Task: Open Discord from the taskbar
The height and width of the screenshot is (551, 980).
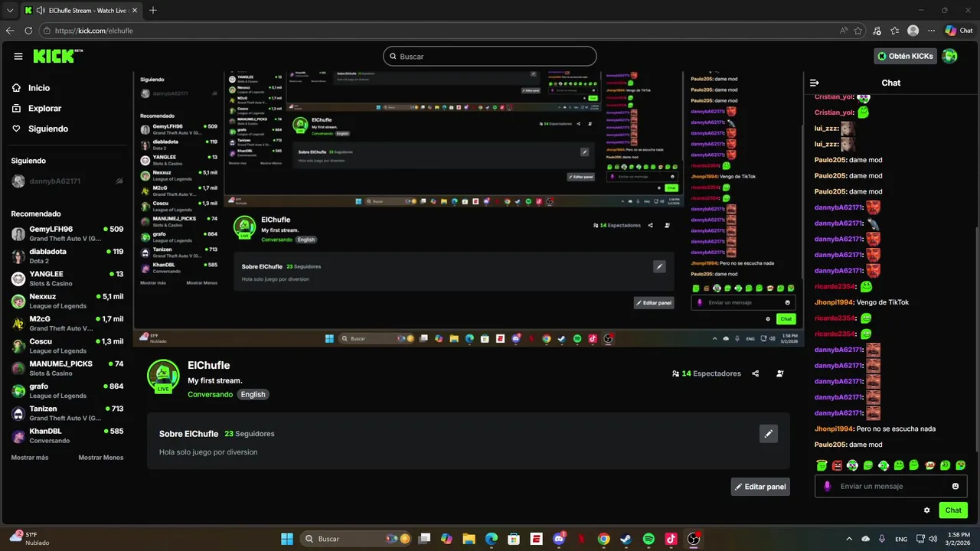Action: (559, 539)
